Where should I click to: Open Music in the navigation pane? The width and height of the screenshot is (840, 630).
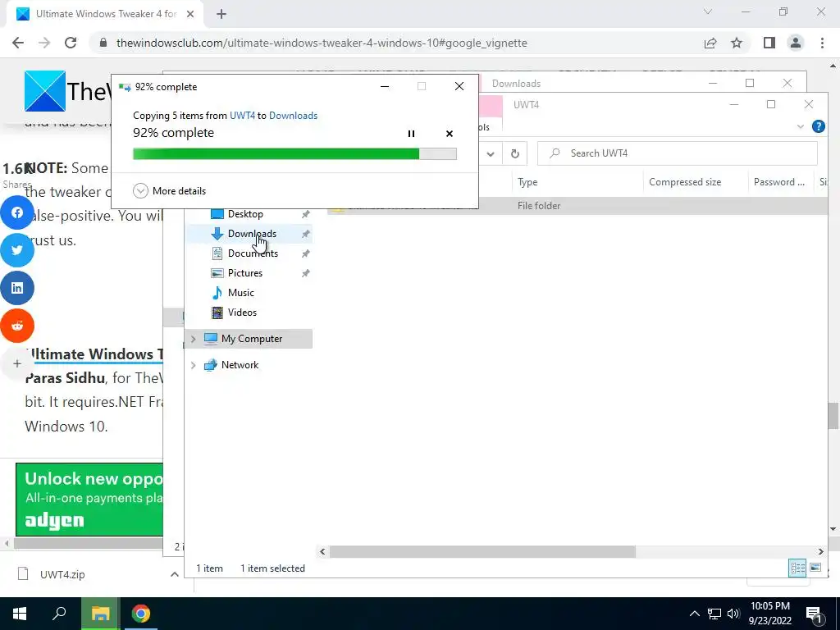pos(240,293)
